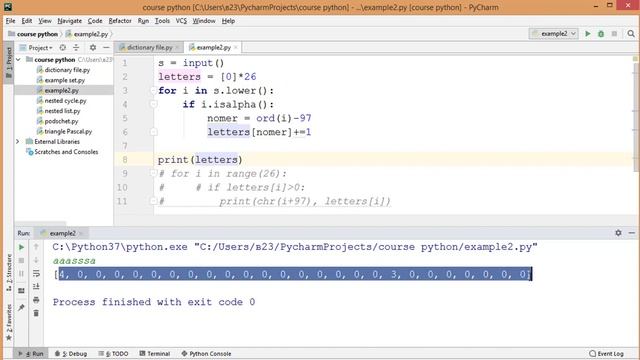640x360 pixels.
Task: Collapse all in Project panel
Action: click(76, 48)
